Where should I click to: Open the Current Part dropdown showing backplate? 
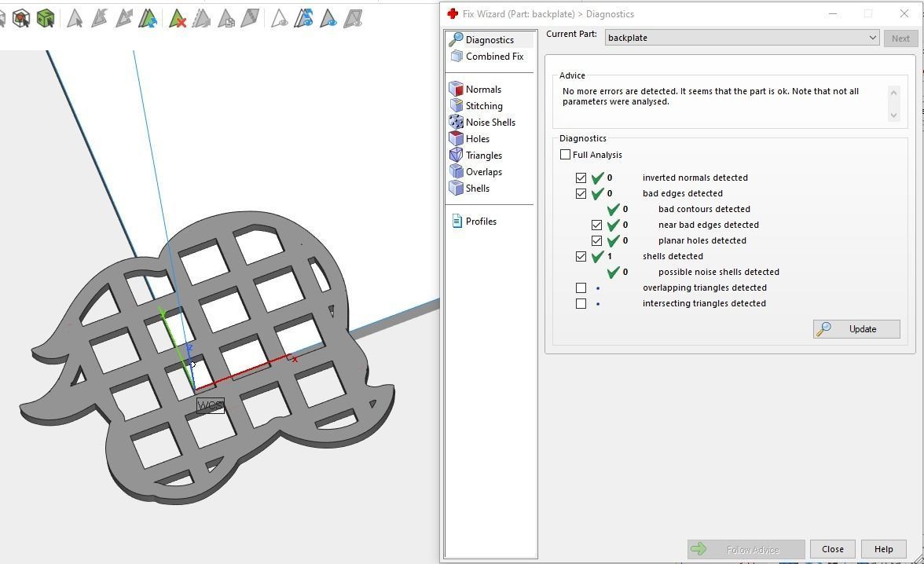[742, 38]
